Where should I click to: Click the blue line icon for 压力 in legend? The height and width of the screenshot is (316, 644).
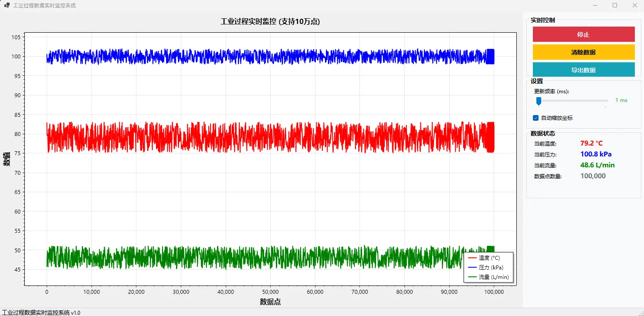[472, 268]
